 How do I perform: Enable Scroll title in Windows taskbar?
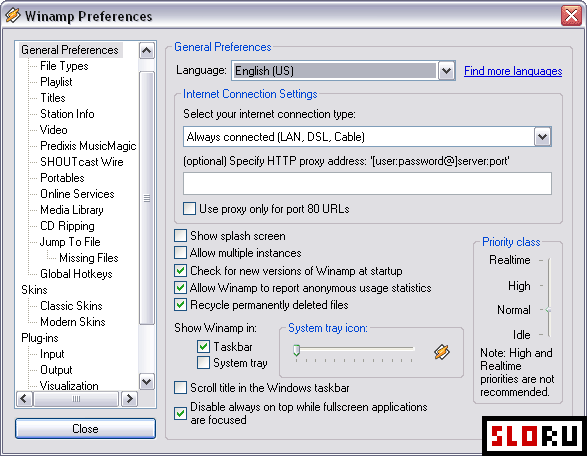click(180, 387)
